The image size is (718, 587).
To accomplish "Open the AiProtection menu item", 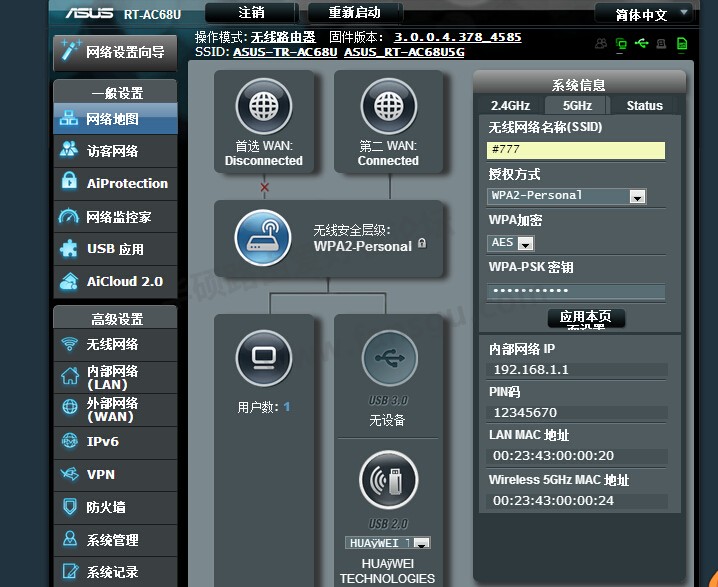I will tap(115, 184).
